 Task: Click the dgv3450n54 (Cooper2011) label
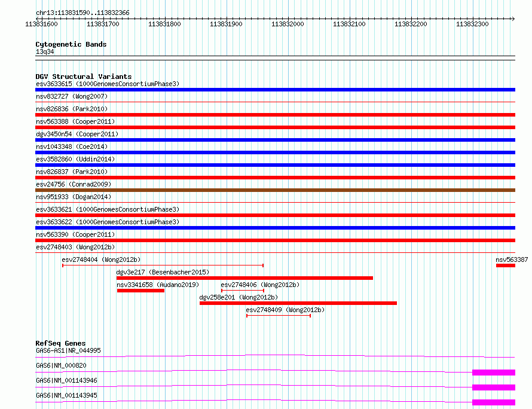point(77,134)
